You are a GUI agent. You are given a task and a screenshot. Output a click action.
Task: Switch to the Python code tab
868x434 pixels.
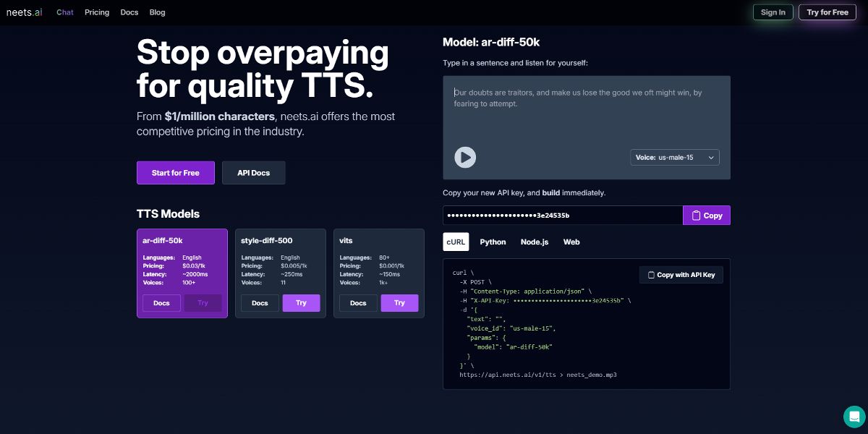493,242
